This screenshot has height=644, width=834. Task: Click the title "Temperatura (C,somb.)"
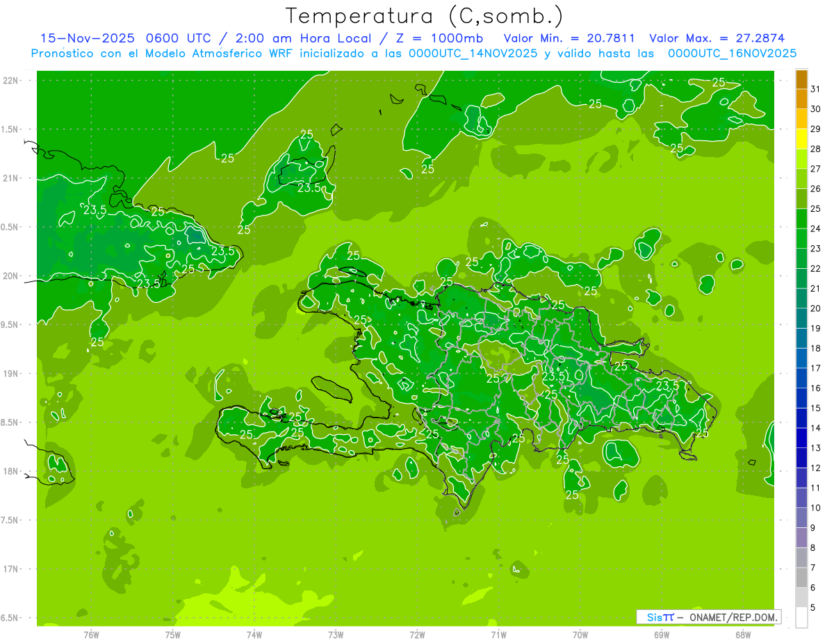coord(424,17)
